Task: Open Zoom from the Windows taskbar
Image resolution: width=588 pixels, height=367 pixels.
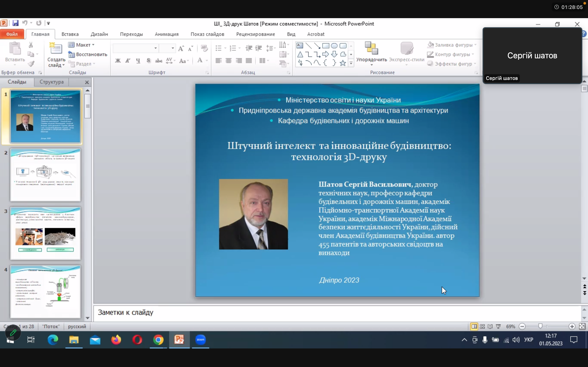Action: (200, 339)
